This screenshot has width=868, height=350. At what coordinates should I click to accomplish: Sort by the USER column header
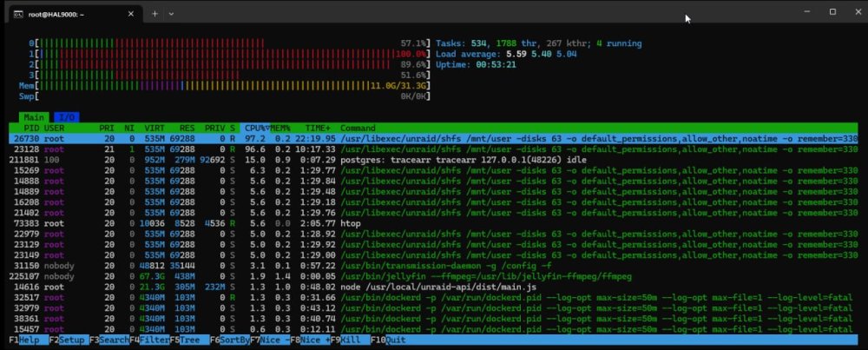pos(54,128)
